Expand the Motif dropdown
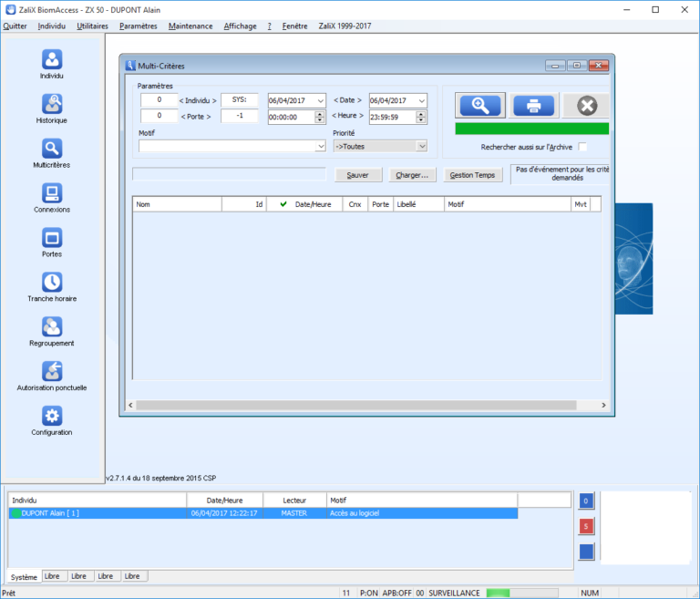Viewport: 700px width, 599px height. coord(320,146)
